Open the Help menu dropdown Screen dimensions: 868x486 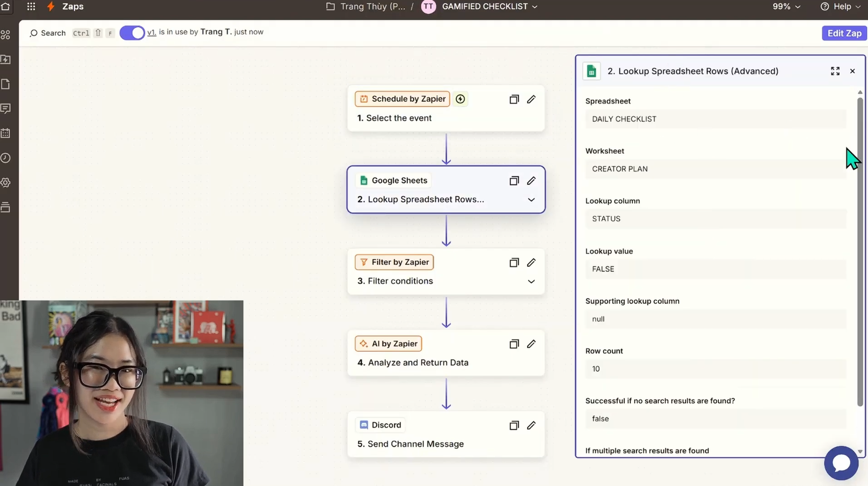coord(840,6)
